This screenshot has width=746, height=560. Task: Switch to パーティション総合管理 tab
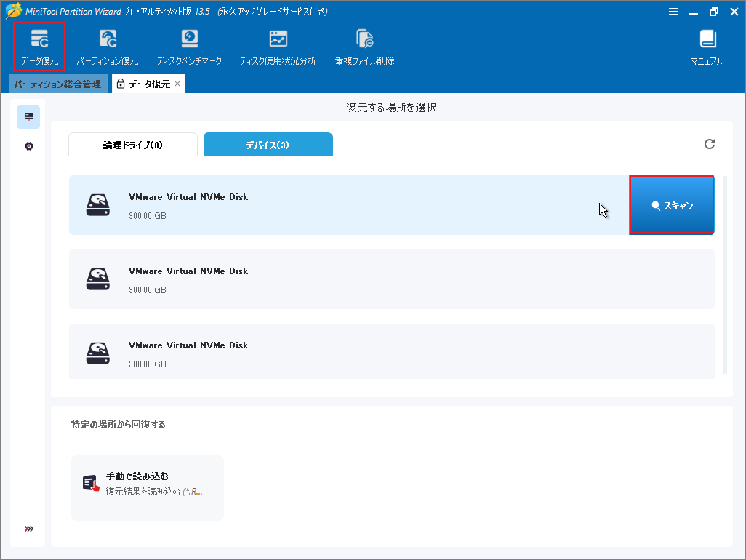tap(57, 84)
